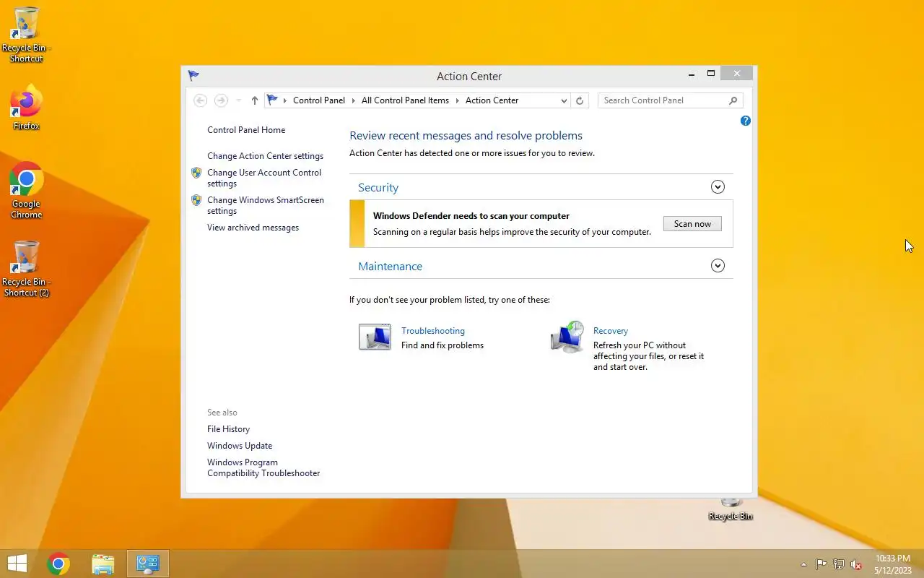Select Control Panel in the breadcrumb
The image size is (924, 578).
319,100
